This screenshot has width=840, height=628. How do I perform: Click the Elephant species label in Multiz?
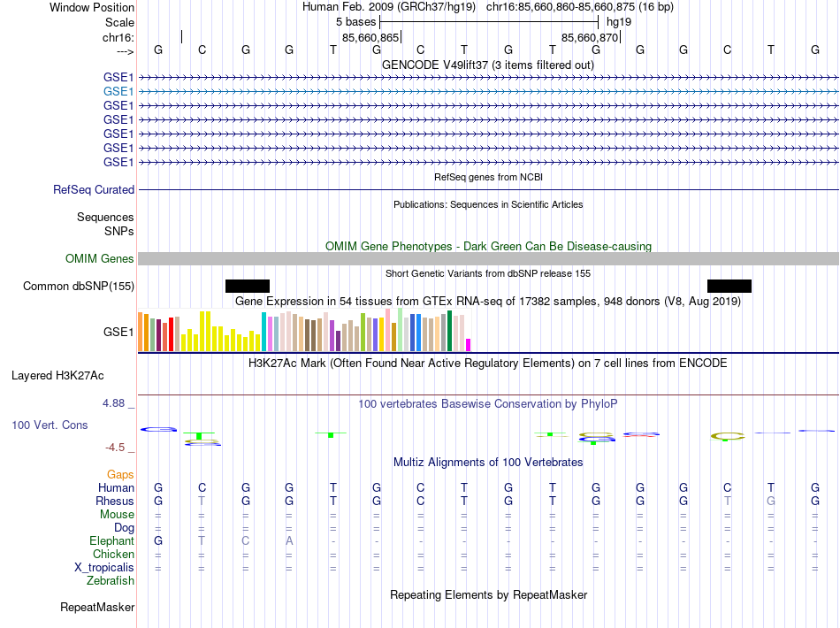pos(112,540)
